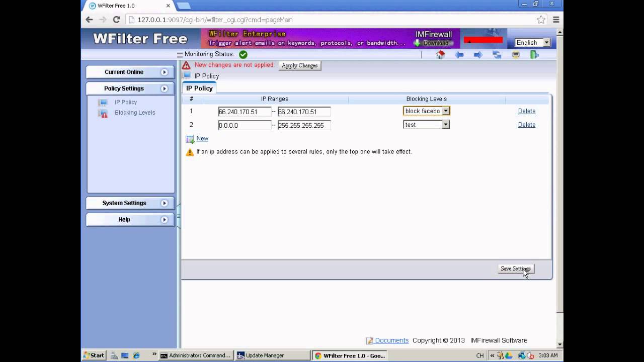Viewport: 644px width, 362px height.
Task: Reload the page with Chrome's reload button
Action: coord(116,20)
